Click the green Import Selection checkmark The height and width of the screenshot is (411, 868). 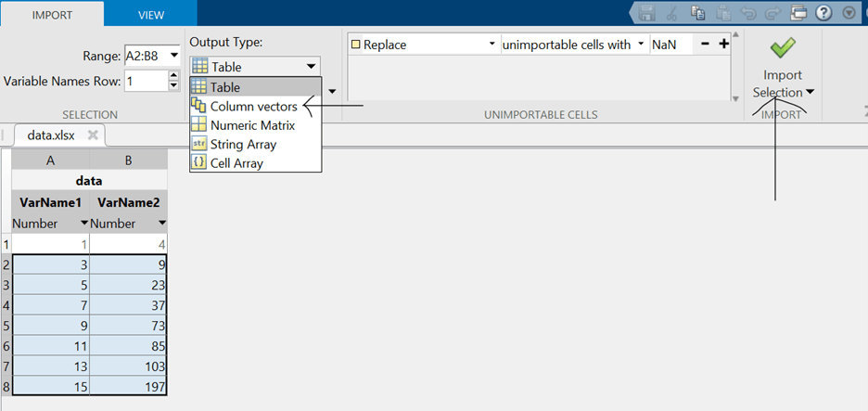click(783, 48)
